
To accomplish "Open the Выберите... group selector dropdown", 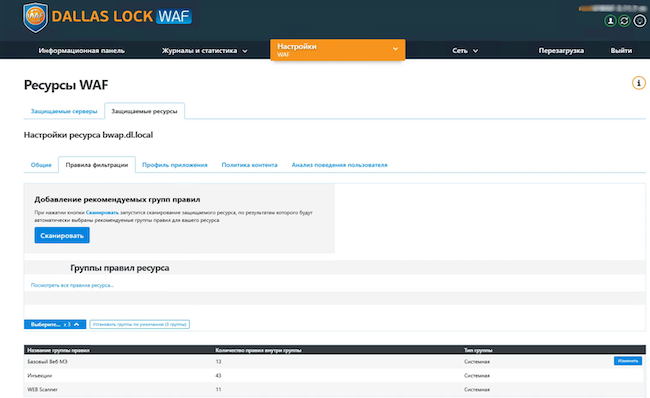I will pyautogui.click(x=55, y=324).
